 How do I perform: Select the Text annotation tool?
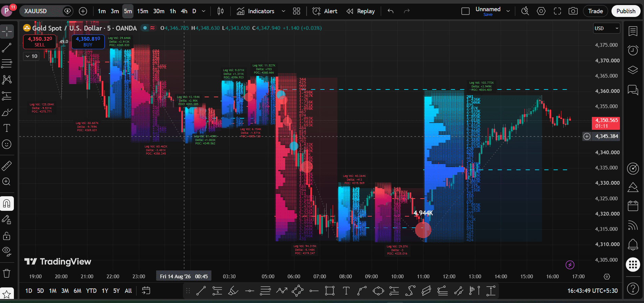click(7, 128)
